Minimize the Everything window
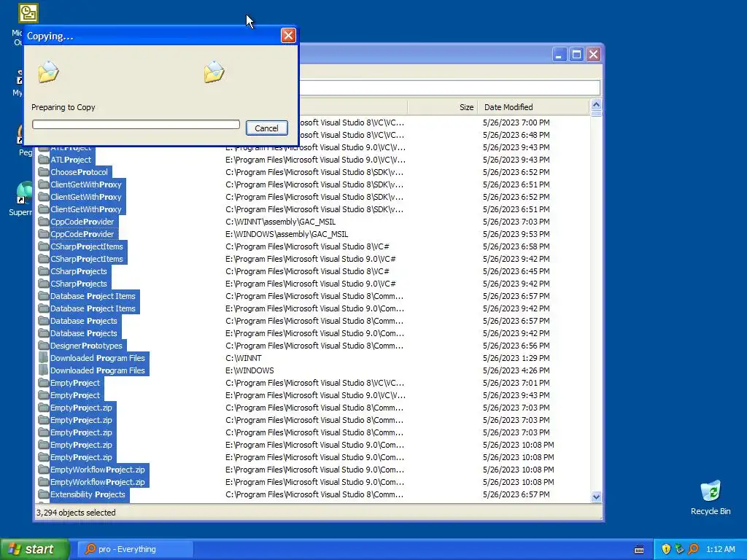Image resolution: width=747 pixels, height=560 pixels. click(x=560, y=54)
